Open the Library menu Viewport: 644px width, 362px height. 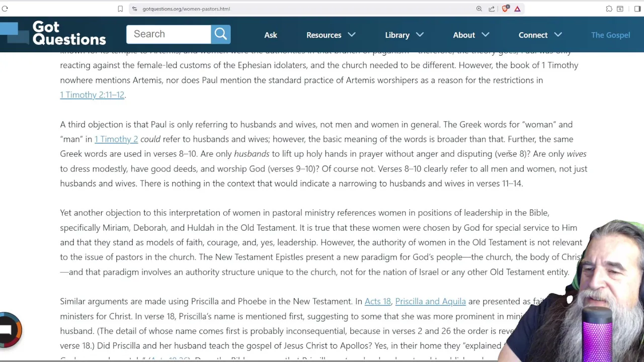click(x=397, y=35)
